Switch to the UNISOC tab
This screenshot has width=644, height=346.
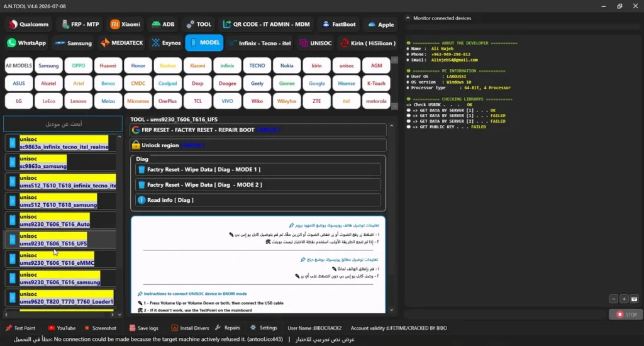(x=316, y=43)
